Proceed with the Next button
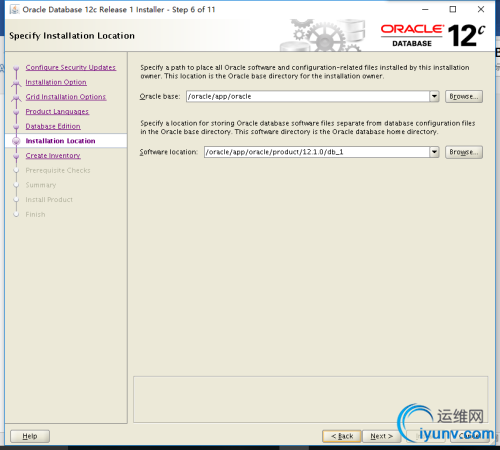Screen dimensions: 500x450 [x=381, y=436]
